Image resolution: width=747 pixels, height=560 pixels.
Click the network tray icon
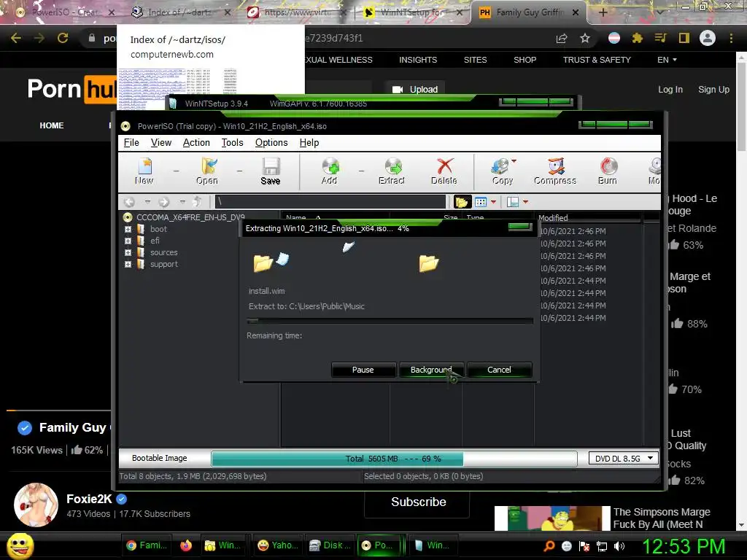tap(602, 546)
